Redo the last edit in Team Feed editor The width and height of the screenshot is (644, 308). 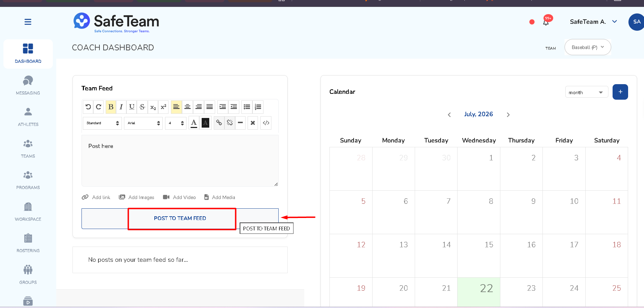99,107
